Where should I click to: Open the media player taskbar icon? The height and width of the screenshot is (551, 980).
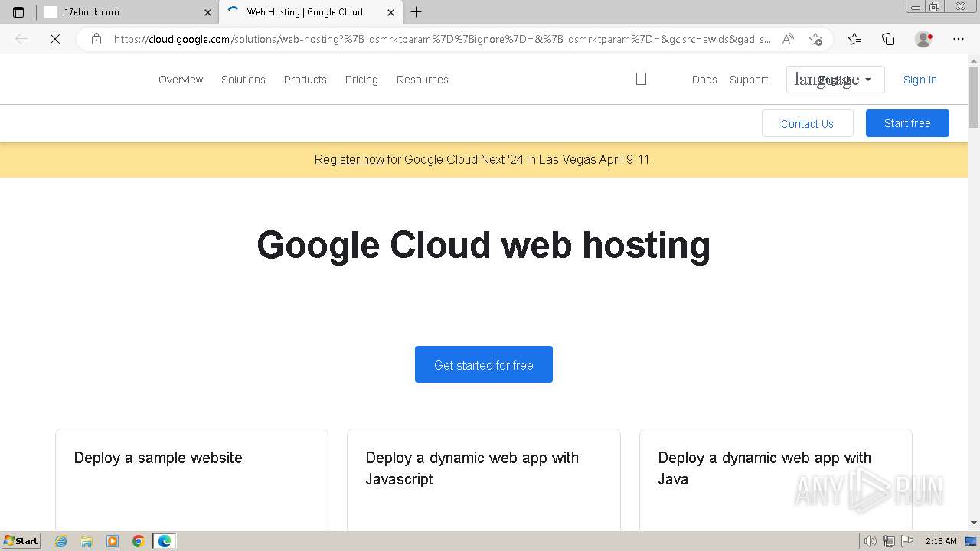(113, 541)
